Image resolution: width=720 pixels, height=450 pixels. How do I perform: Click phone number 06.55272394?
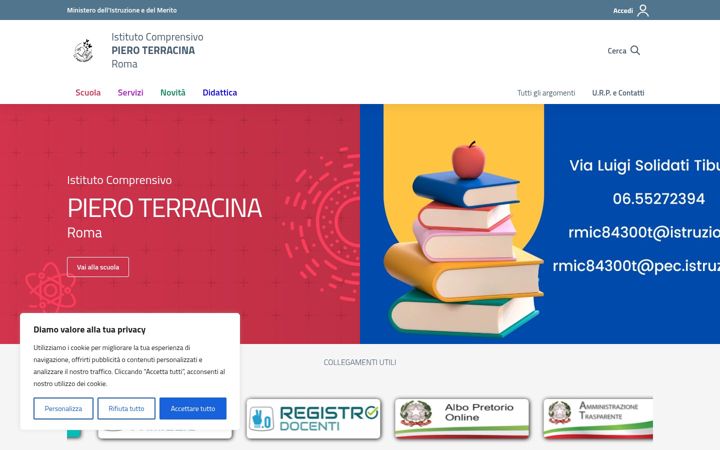click(658, 199)
